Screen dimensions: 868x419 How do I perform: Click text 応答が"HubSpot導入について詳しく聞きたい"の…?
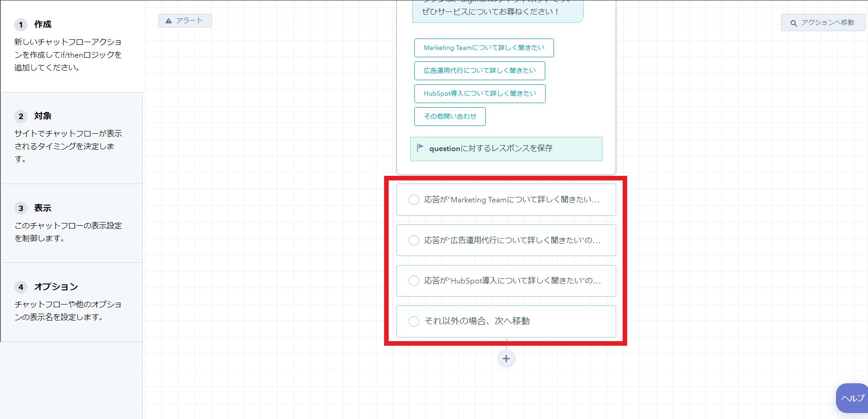[512, 281]
